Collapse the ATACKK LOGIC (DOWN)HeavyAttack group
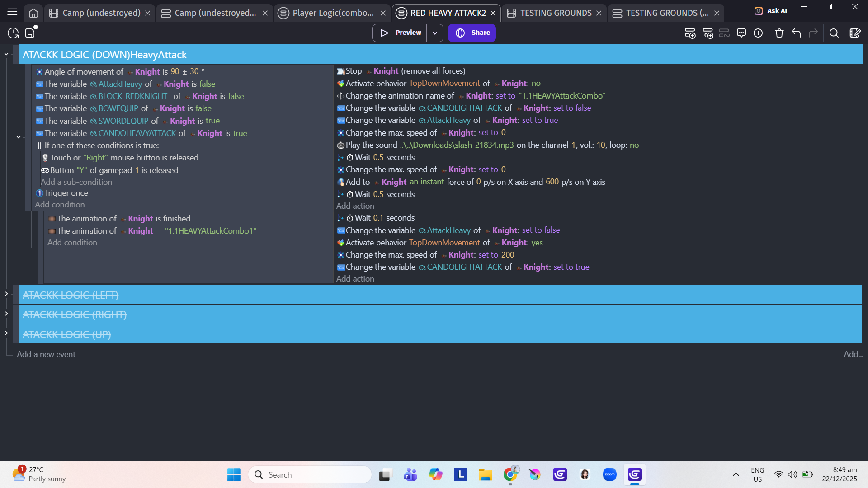Screen dimensions: 868x488 click(6, 54)
